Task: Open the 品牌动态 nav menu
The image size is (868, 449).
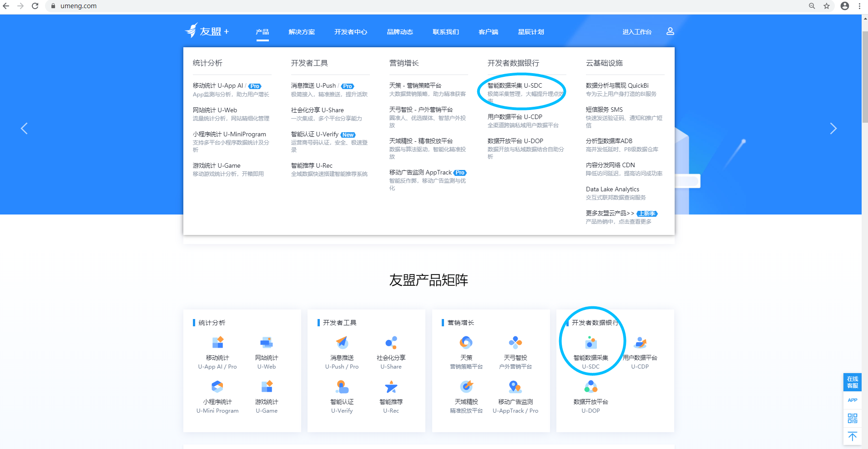Action: pos(400,32)
